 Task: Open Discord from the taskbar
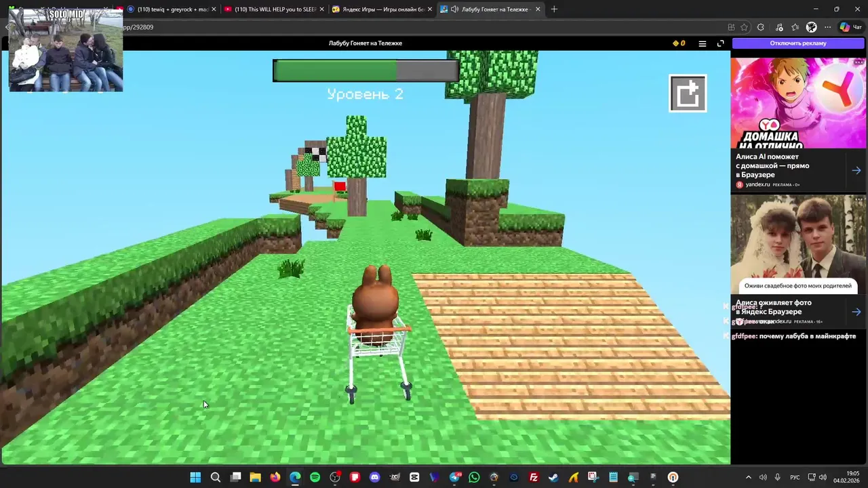pos(374,477)
